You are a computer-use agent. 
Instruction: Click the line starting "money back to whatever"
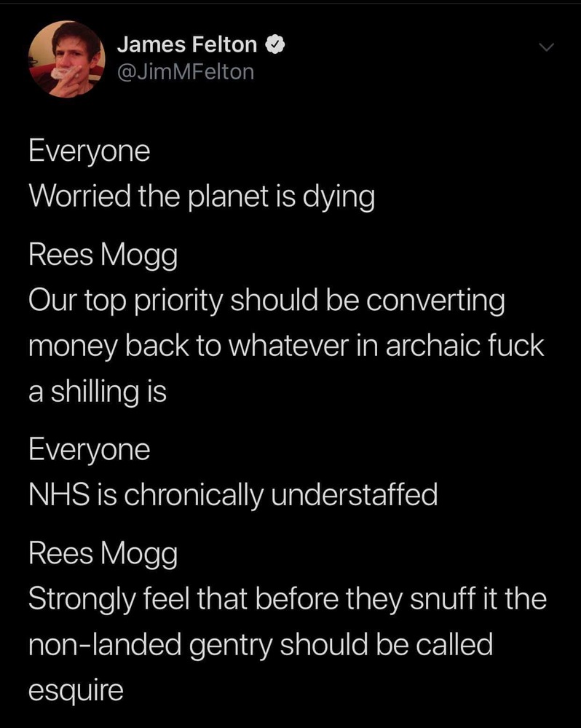point(286,346)
